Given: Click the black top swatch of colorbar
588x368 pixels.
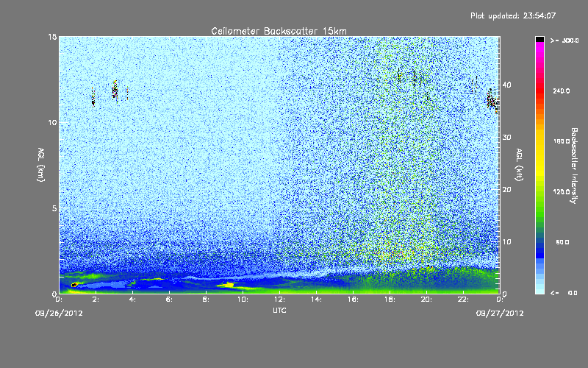Looking at the screenshot, I should click(539, 39).
